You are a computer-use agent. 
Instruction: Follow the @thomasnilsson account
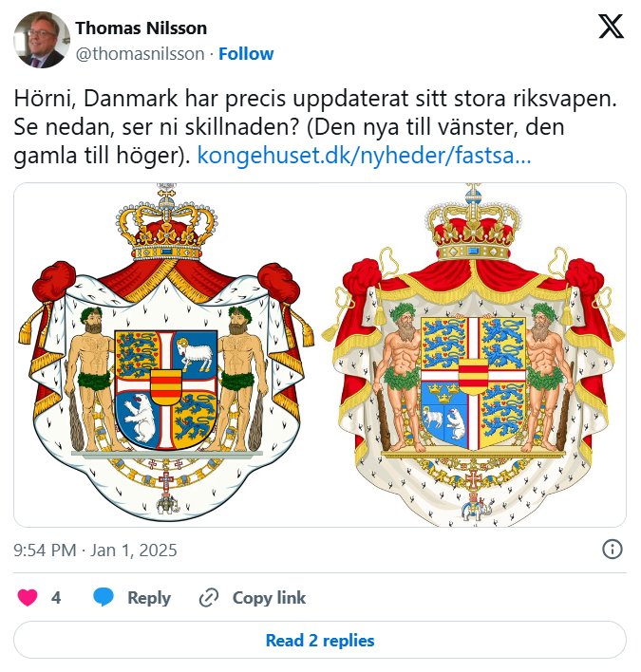(x=246, y=54)
